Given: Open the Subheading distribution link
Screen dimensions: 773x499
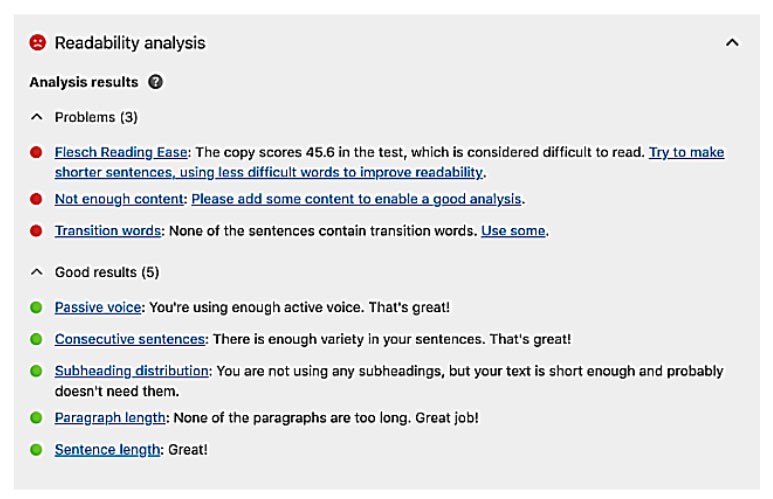Looking at the screenshot, I should (131, 371).
